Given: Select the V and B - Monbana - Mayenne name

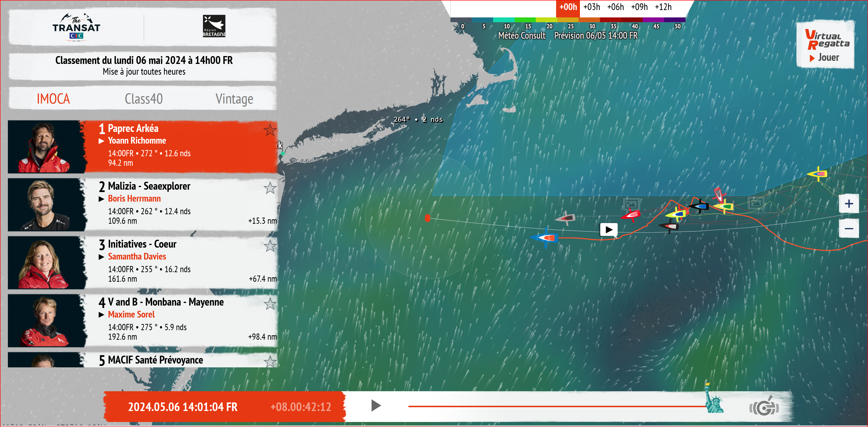Looking at the screenshot, I should (x=165, y=302).
